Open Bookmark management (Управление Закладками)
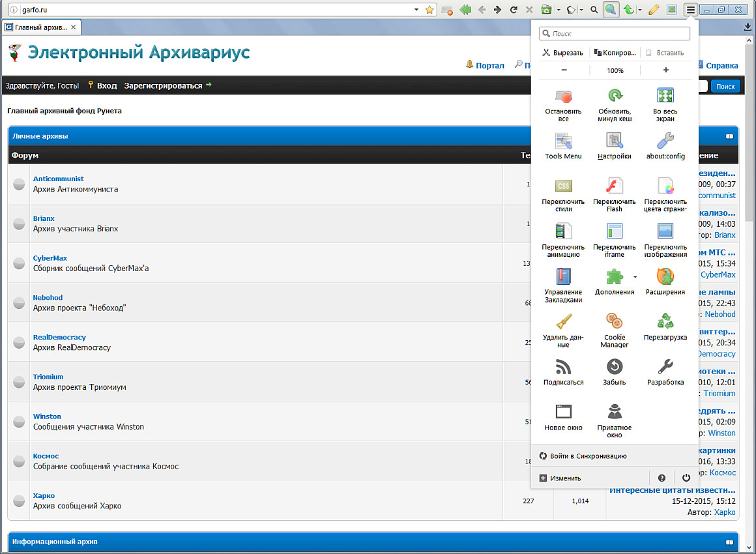756x554 pixels. (x=563, y=276)
